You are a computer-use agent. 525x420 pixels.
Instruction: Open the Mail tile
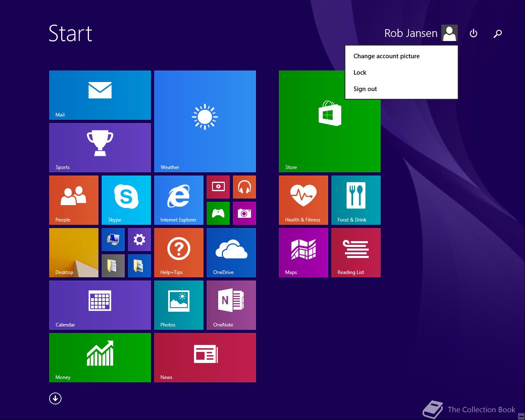pos(100,95)
